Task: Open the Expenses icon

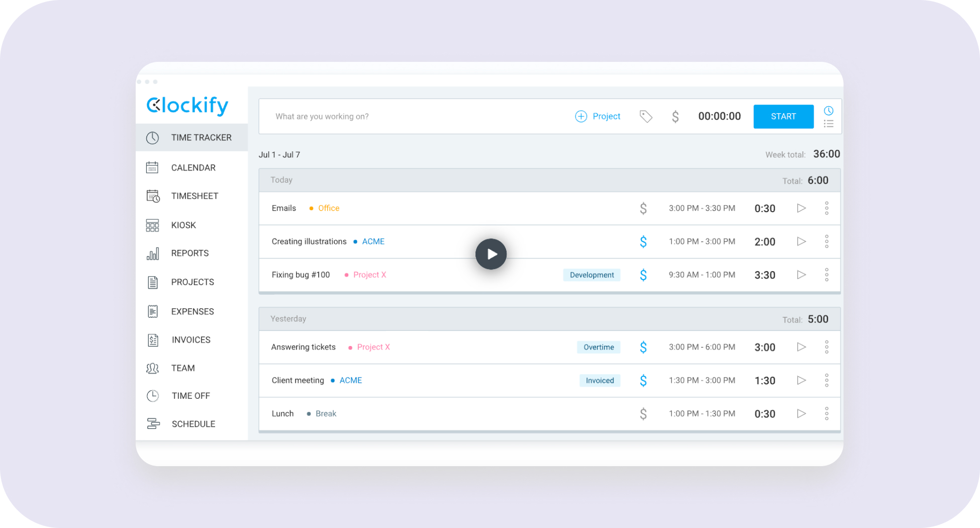Action: (x=153, y=311)
